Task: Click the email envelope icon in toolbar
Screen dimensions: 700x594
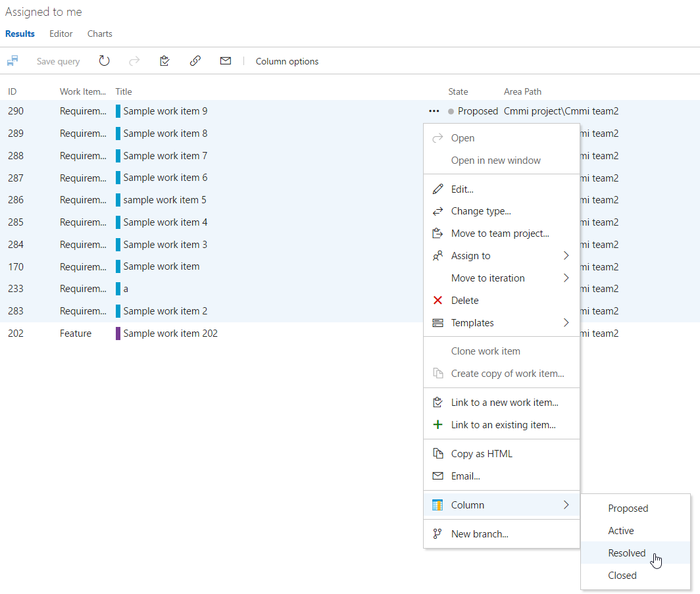Action: 226,61
